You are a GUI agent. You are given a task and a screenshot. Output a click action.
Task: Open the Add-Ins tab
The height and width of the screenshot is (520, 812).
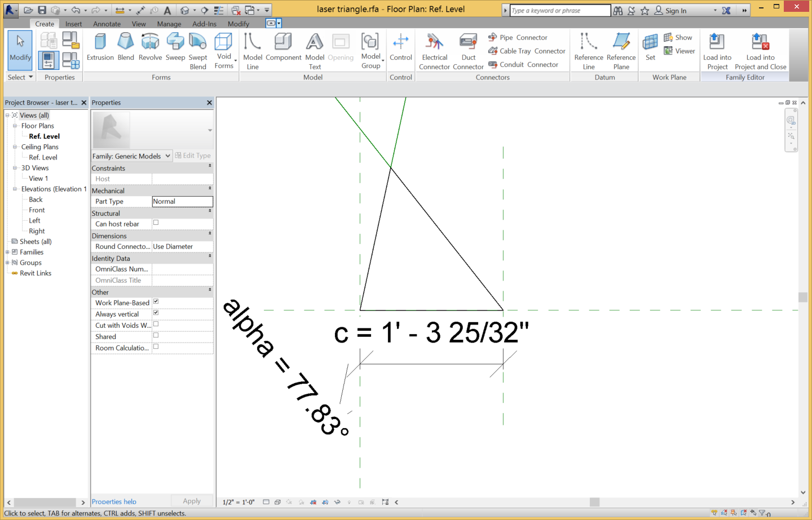tap(204, 24)
